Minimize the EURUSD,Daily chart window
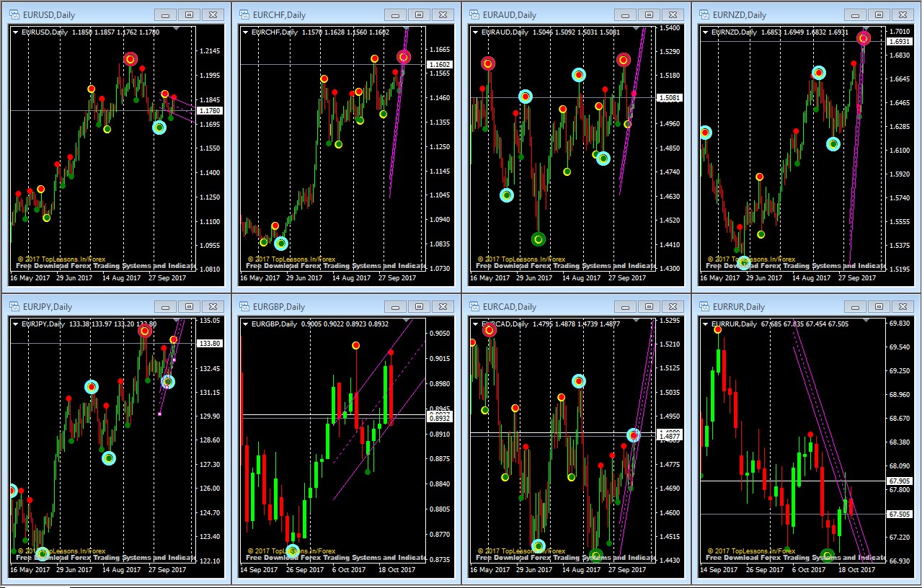This screenshot has height=588, width=922. (166, 14)
